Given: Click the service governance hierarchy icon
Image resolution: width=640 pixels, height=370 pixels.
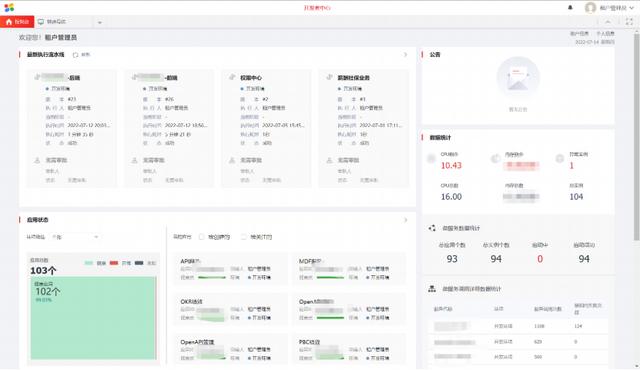Looking at the screenshot, I should 432,289.
